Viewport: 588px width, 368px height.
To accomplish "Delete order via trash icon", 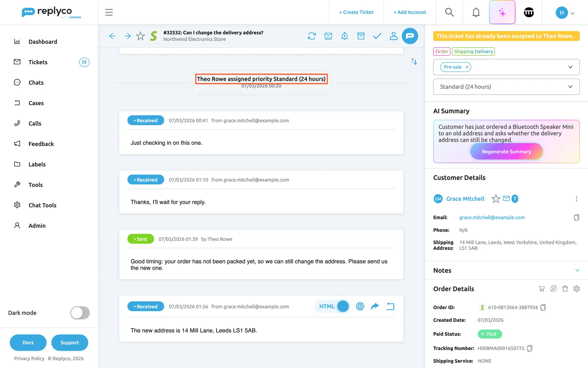I will [565, 289].
